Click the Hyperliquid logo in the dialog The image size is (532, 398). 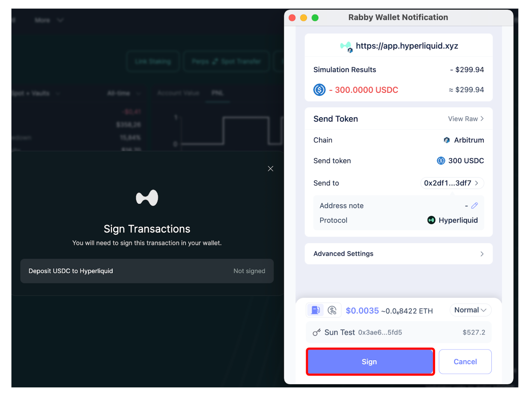pos(147,198)
